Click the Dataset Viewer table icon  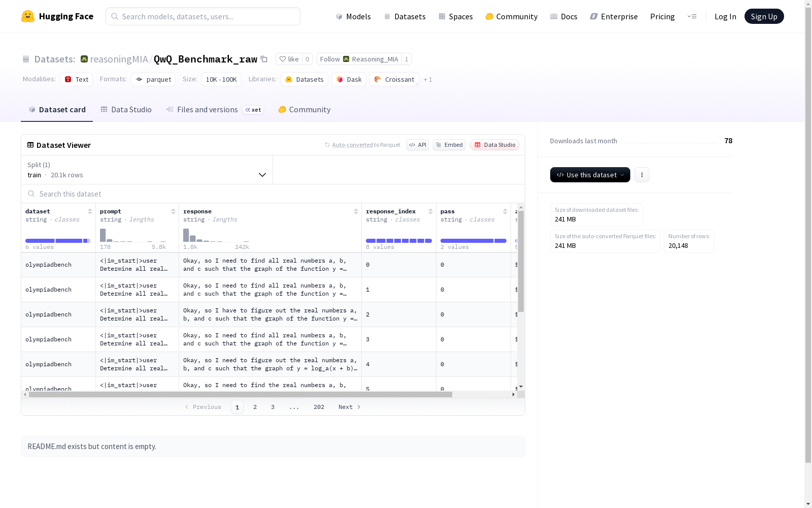(30, 145)
